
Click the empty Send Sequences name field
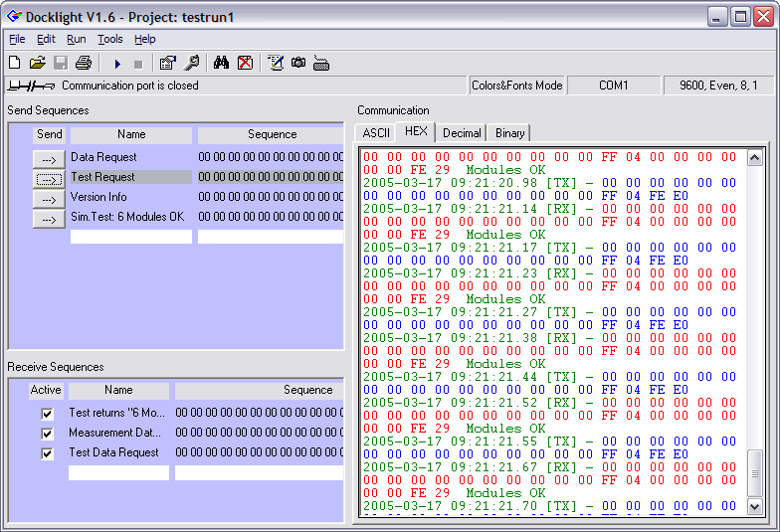coord(131,237)
